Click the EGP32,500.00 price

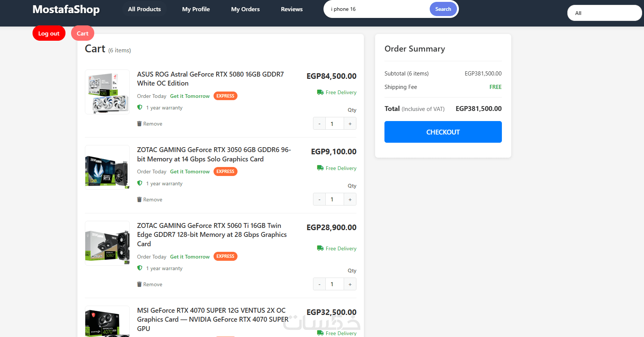[x=331, y=312]
